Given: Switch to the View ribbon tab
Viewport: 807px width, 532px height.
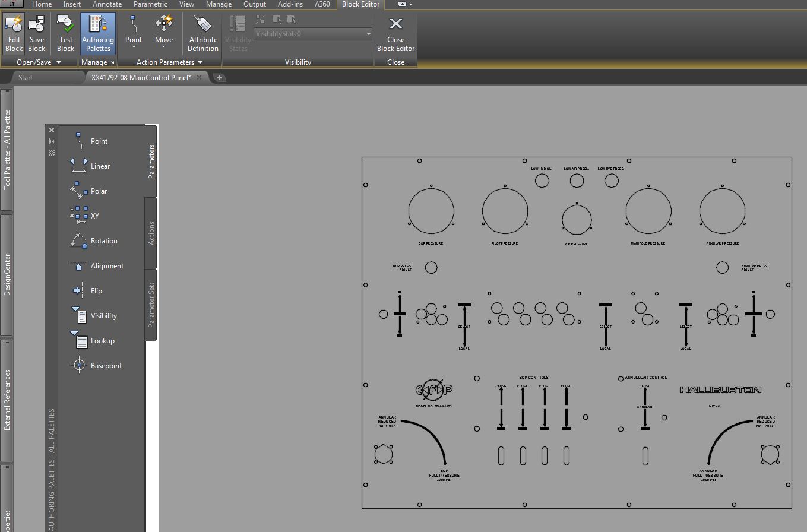Looking at the screenshot, I should (x=186, y=4).
